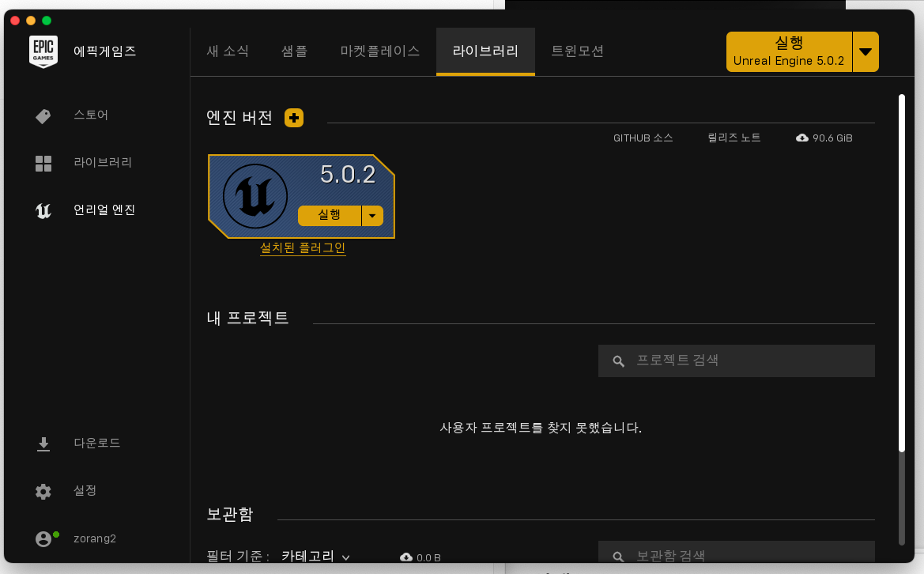Screen dimensions: 924x574
Task: Open the 설치된 플러그인 link
Action: [303, 248]
